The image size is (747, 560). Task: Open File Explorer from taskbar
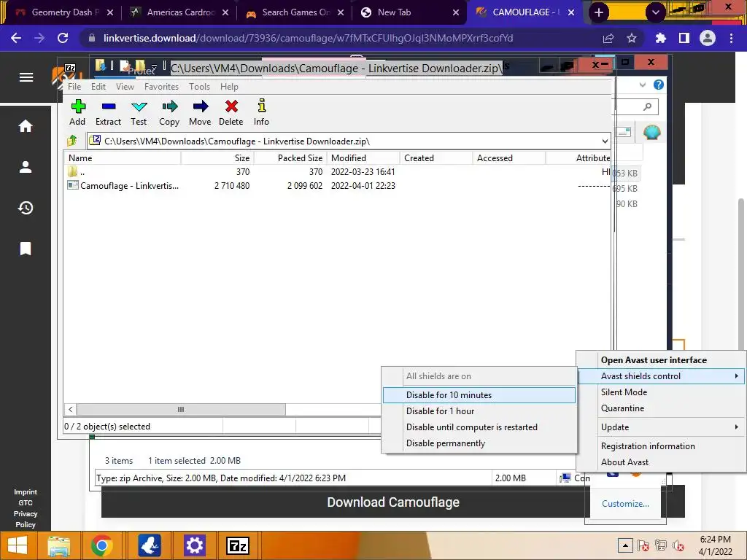pyautogui.click(x=58, y=545)
